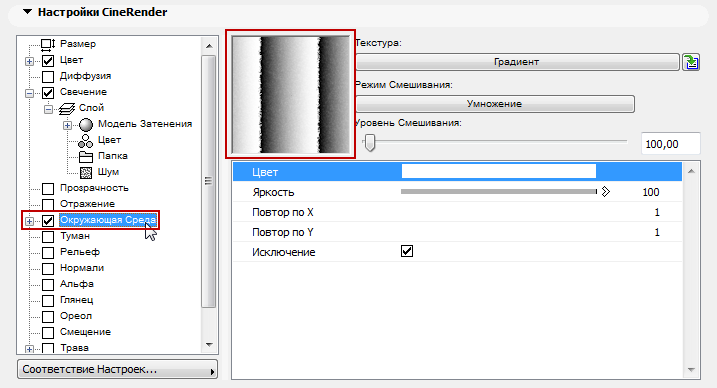Click the Модель Затенения sphere icon
The image size is (717, 388).
click(86, 124)
